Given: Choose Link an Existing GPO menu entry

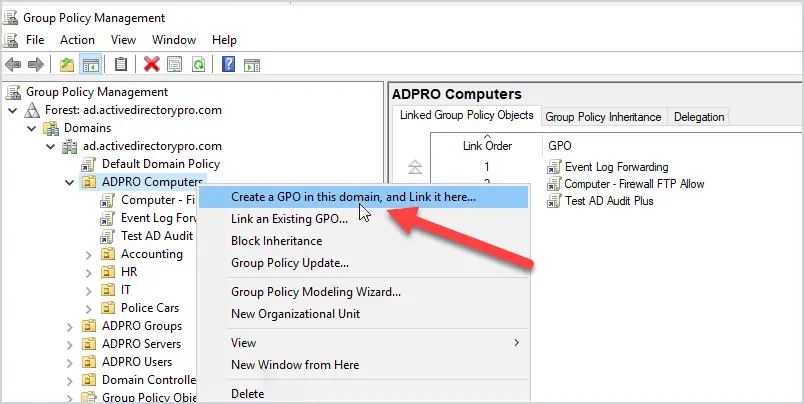Looking at the screenshot, I should tap(289, 219).
